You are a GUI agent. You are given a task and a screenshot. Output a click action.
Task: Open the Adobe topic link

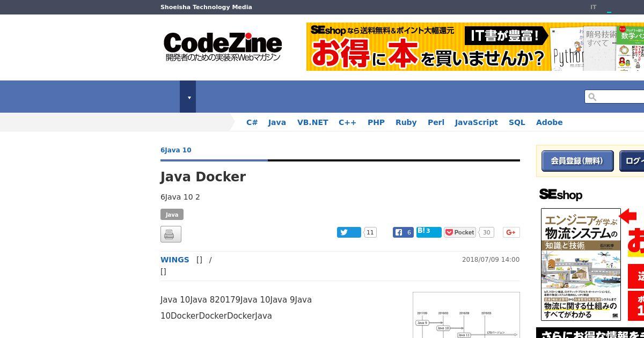549,122
